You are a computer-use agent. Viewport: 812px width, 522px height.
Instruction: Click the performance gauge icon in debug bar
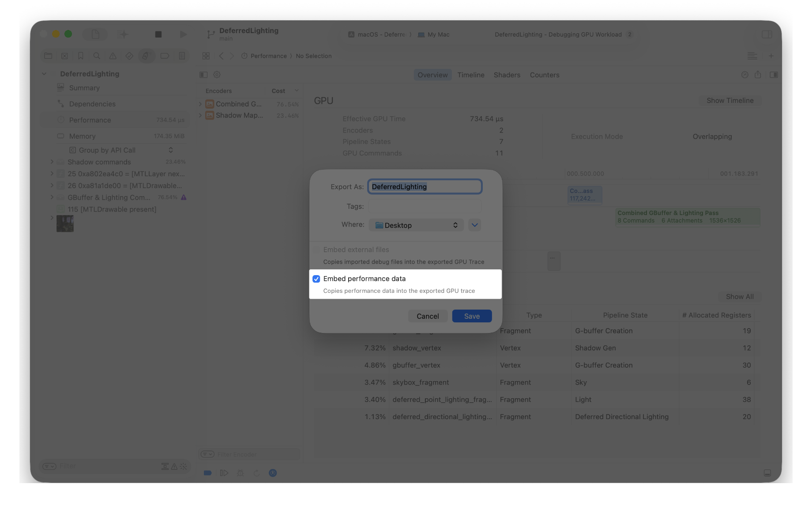click(273, 473)
